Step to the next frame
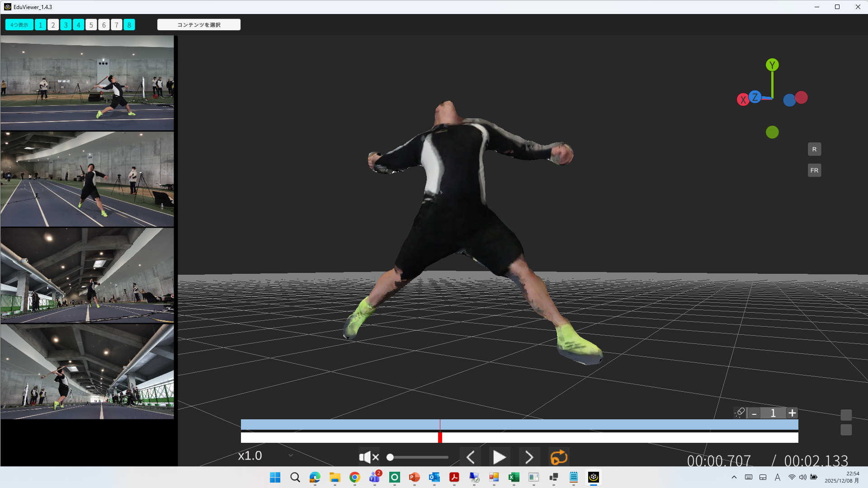Screen dimensions: 868x488 [529, 457]
